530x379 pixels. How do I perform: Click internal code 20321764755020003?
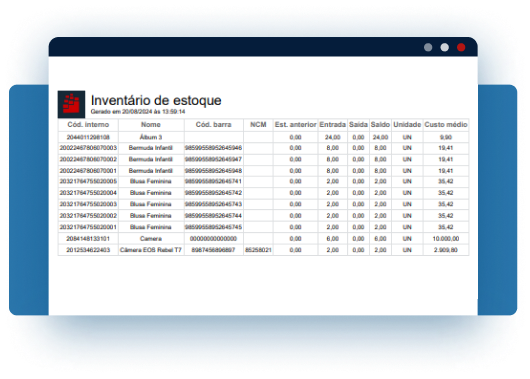(88, 204)
